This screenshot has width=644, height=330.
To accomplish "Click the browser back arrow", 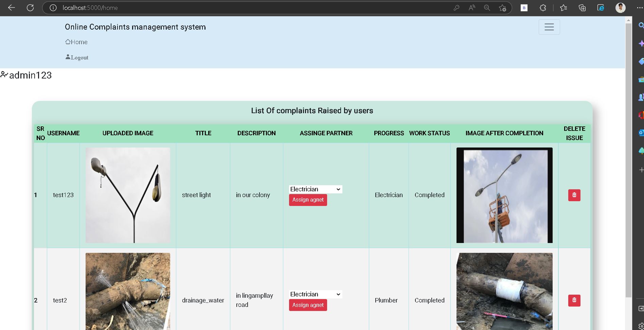I will (12, 7).
